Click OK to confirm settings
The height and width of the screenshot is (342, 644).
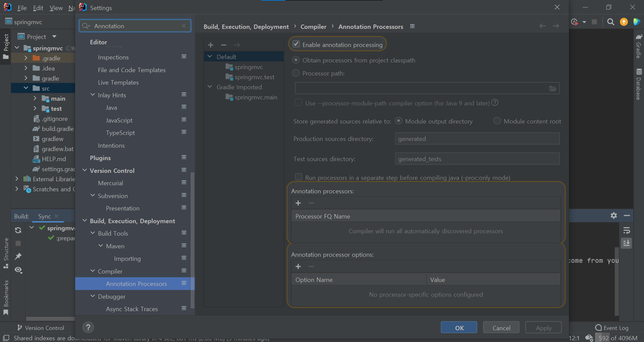click(x=459, y=328)
